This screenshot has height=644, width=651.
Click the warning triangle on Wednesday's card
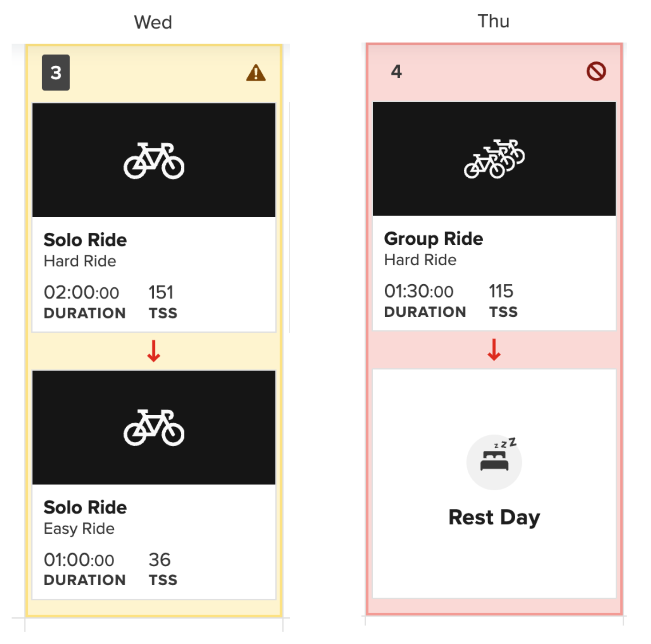(255, 73)
